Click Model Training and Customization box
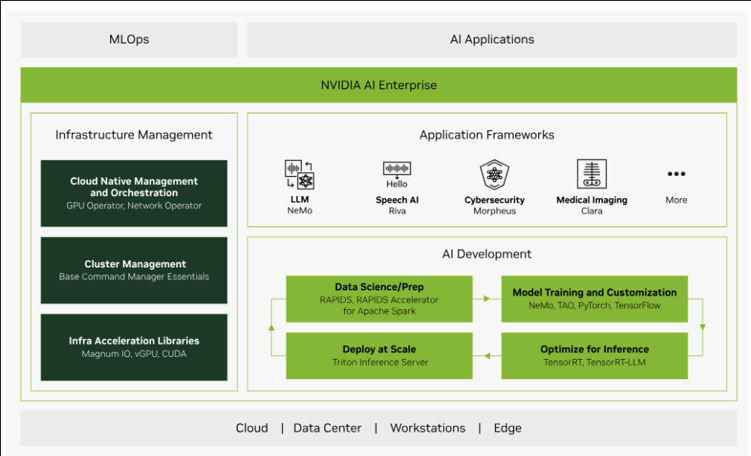751x456 pixels. tap(594, 298)
